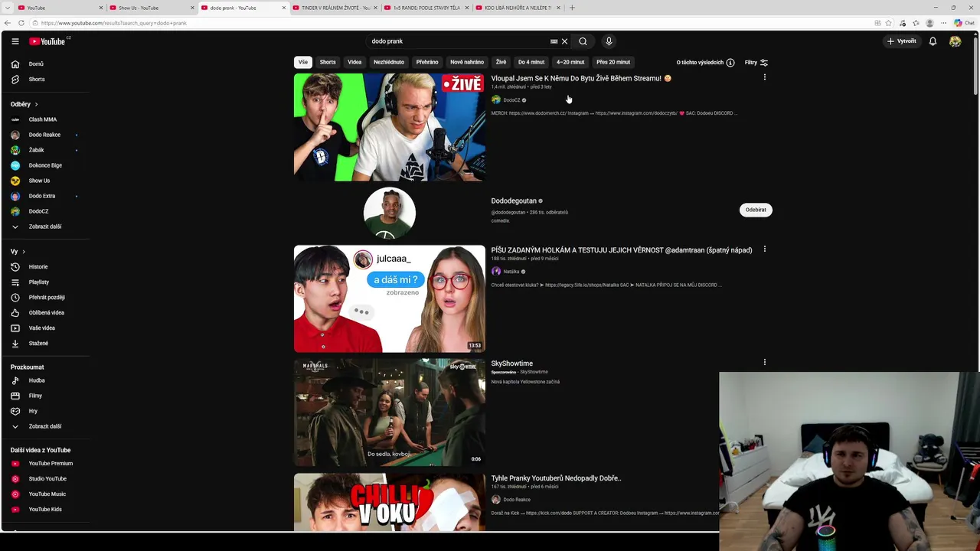Open the SkyShowtime ad thumbnail
This screenshot has height=551, width=980.
(389, 412)
